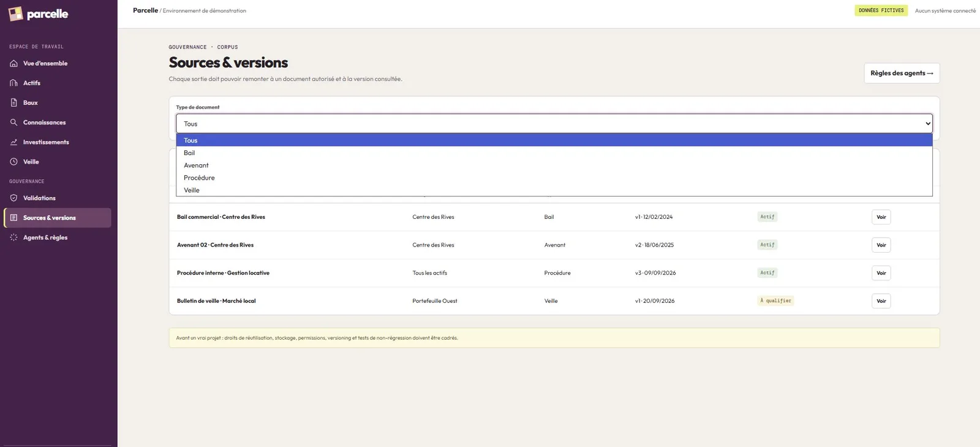Click 'Tous les actifs' cell
This screenshot has width=980, height=447.
(430, 273)
